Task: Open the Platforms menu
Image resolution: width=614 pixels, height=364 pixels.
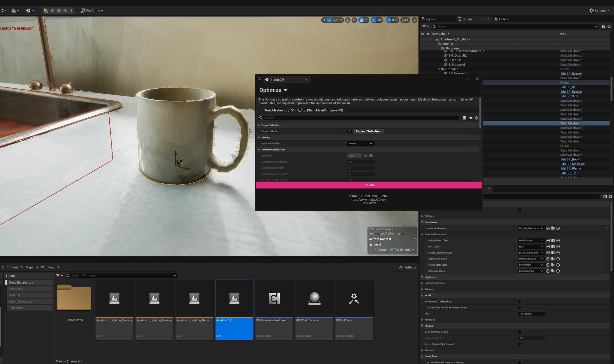Action: click(92, 11)
